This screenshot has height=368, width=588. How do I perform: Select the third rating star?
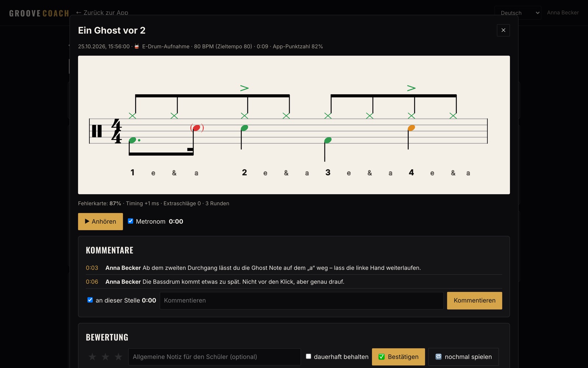point(118,357)
